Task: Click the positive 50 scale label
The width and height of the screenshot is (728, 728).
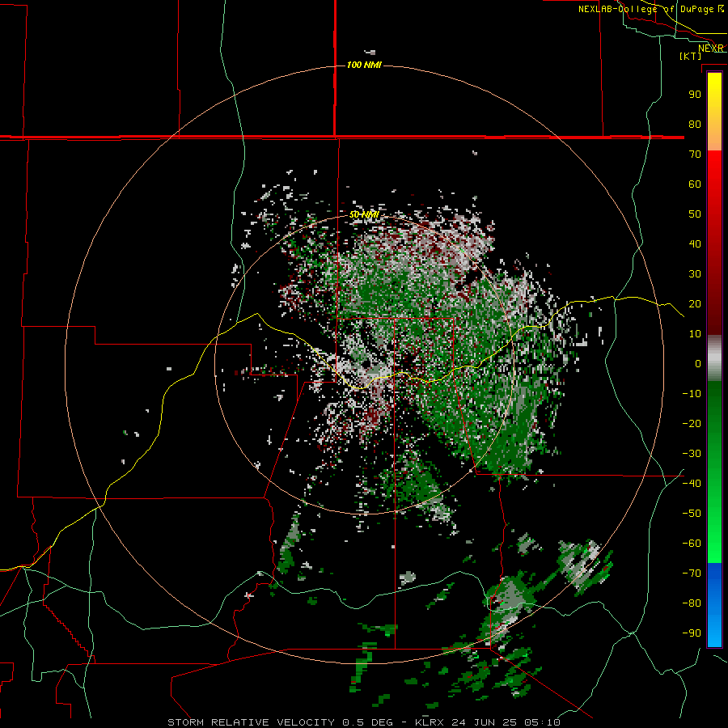Action: [695, 214]
